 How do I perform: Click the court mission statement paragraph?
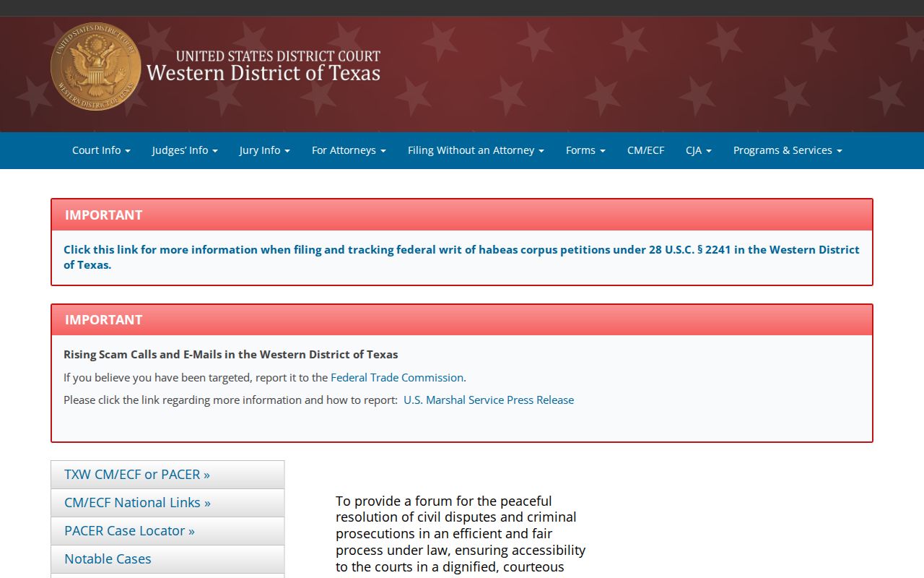(461, 535)
